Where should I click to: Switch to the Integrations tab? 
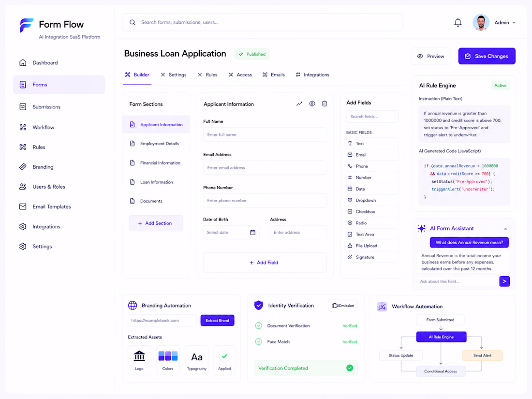[x=312, y=75]
